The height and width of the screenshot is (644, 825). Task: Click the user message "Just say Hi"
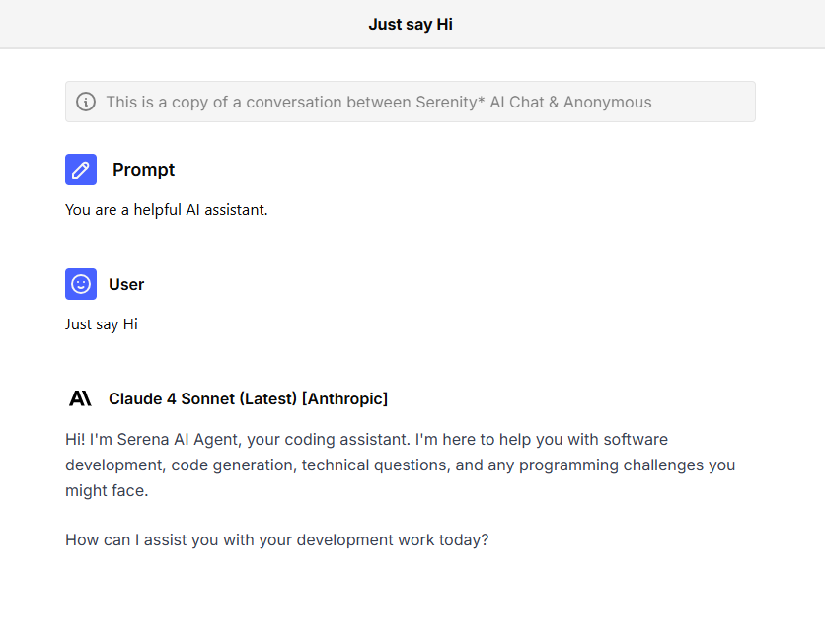pos(102,324)
